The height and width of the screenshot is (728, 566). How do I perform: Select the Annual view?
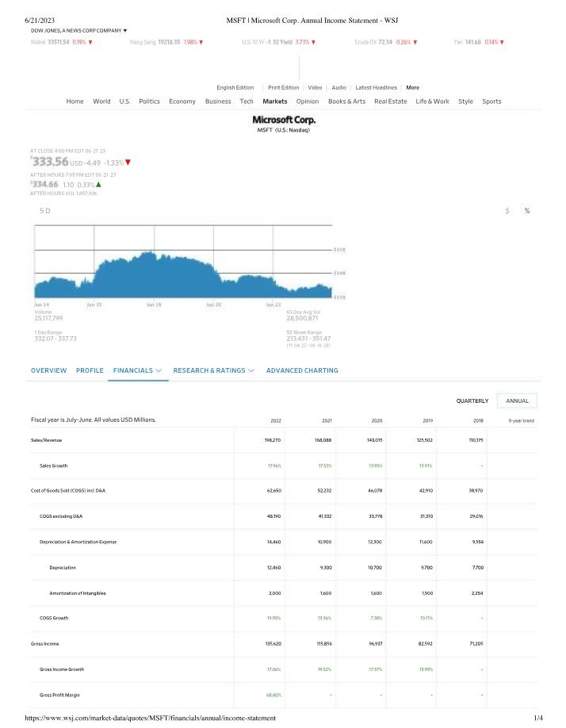click(x=517, y=400)
